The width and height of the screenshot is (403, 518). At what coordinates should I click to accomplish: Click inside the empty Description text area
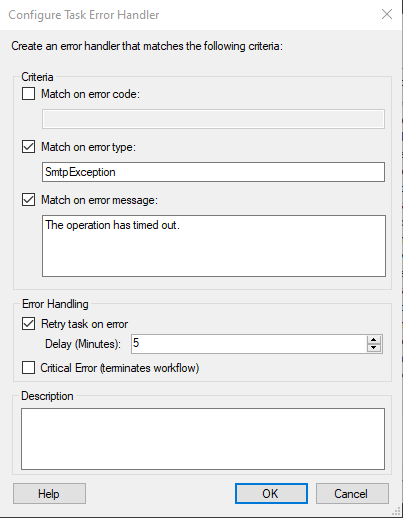pyautogui.click(x=203, y=439)
